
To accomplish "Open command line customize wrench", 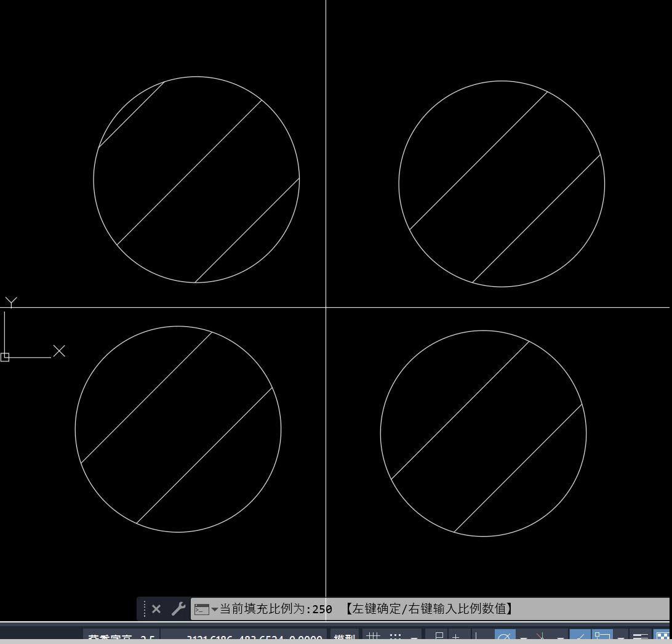I will pyautogui.click(x=178, y=609).
